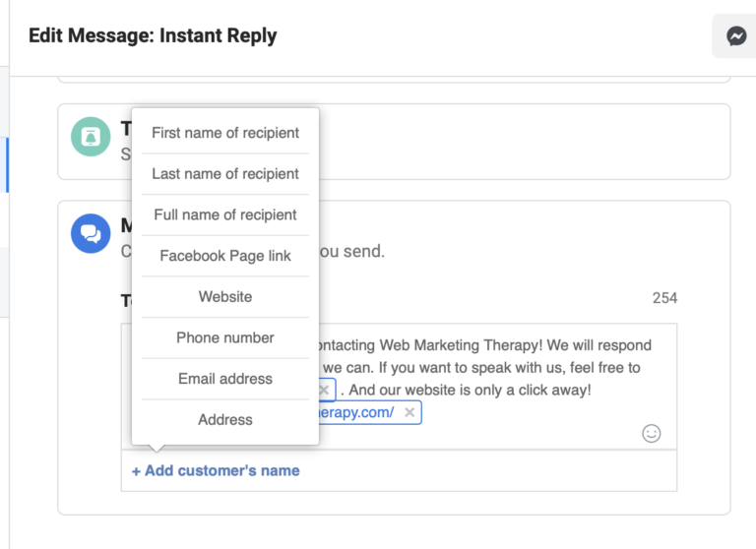Click "+ Add customer's name" link
756x549 pixels.
216,470
